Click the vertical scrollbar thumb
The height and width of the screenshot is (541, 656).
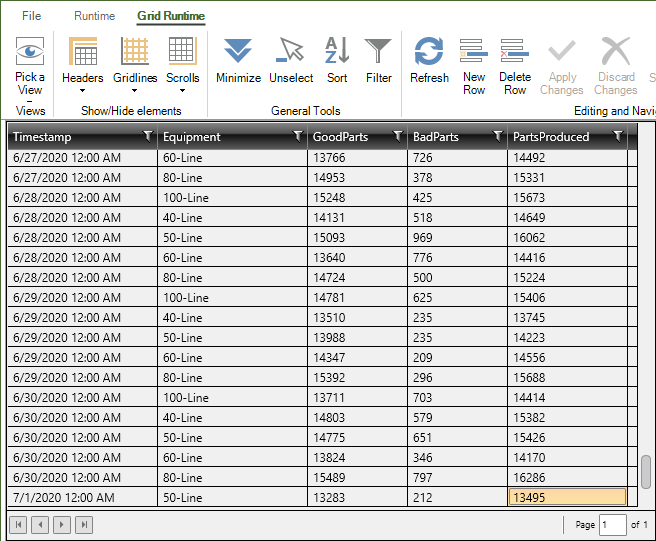(x=645, y=472)
